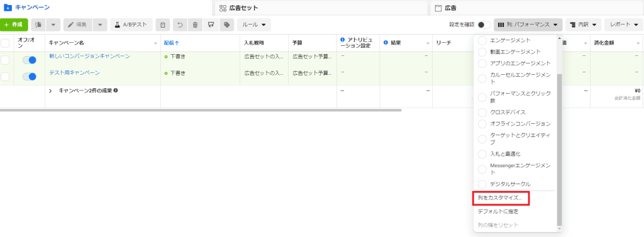Check the テスト用キャンペーン row checkbox

[5, 77]
